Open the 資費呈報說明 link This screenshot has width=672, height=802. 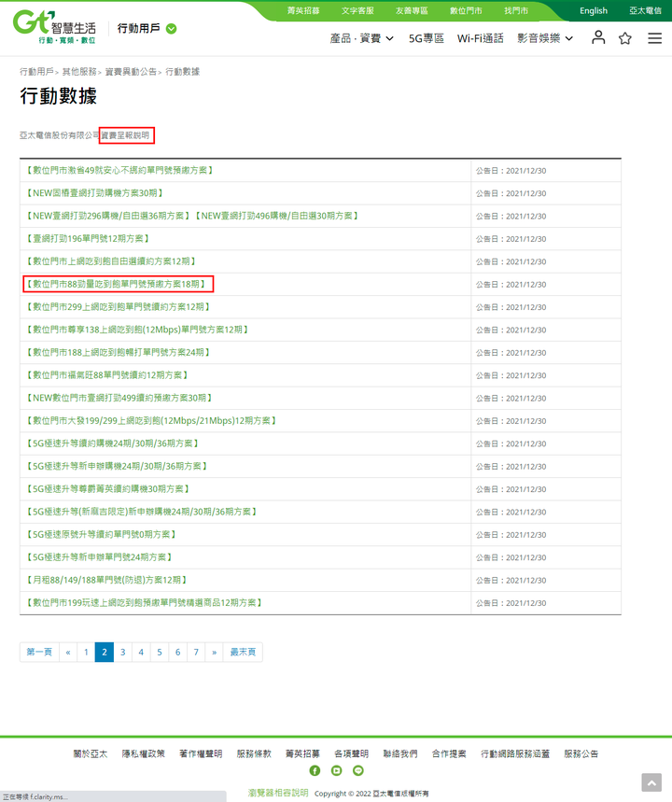[125, 135]
